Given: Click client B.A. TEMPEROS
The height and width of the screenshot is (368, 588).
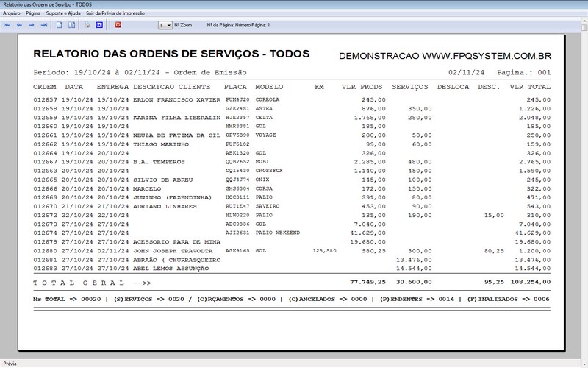Looking at the screenshot, I should pos(159,162).
